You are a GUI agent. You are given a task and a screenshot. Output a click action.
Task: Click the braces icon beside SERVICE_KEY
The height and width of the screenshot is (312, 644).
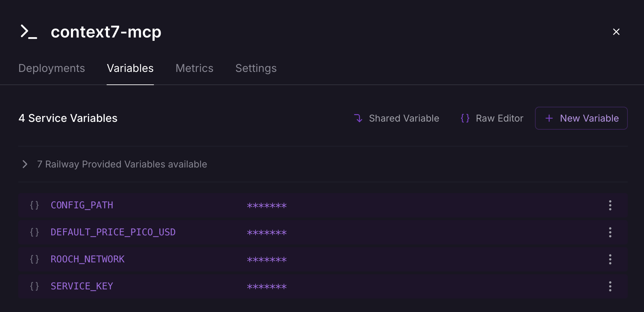pyautogui.click(x=34, y=286)
